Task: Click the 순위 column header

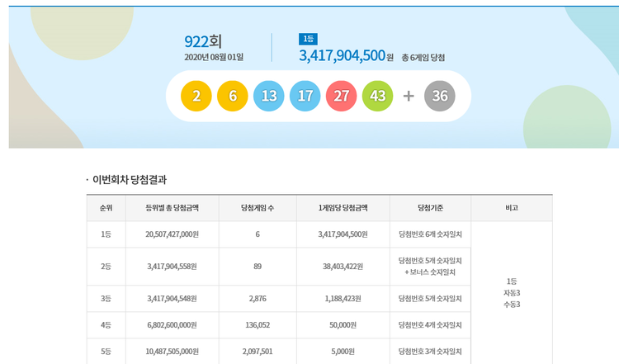Action: (x=106, y=208)
